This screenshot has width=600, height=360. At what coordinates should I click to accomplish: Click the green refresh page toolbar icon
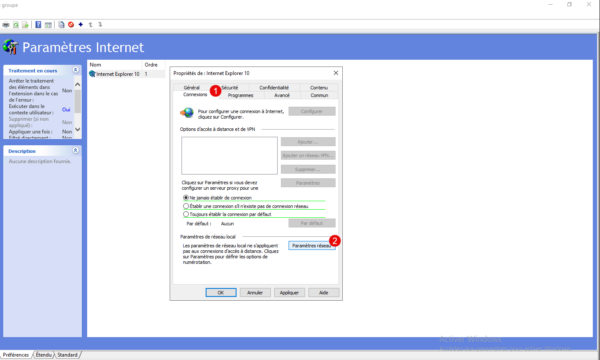pos(16,25)
